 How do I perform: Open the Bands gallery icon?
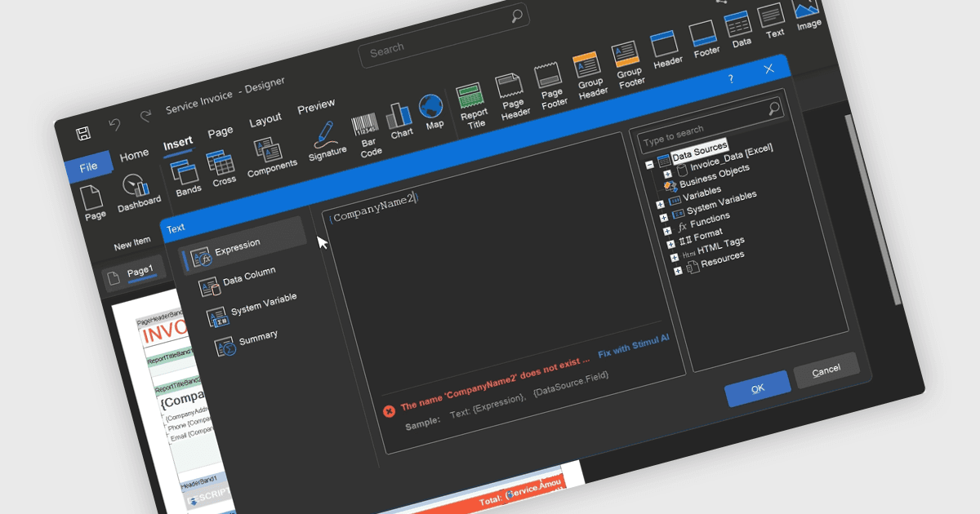[185, 179]
